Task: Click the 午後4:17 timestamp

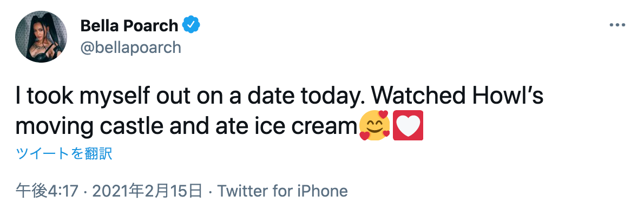Action: coord(48,191)
